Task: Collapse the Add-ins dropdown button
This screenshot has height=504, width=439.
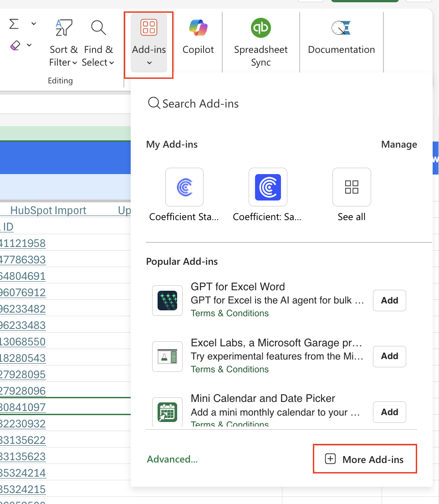Action: [x=149, y=43]
